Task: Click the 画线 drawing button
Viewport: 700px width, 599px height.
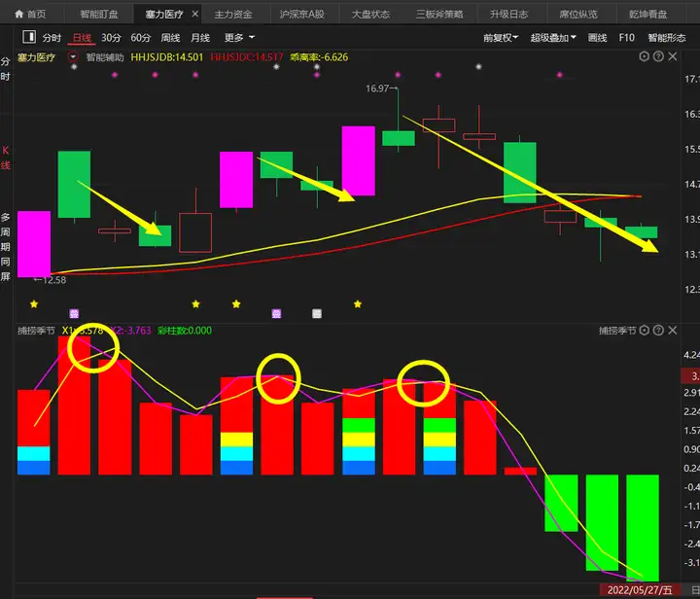Action: point(598,38)
